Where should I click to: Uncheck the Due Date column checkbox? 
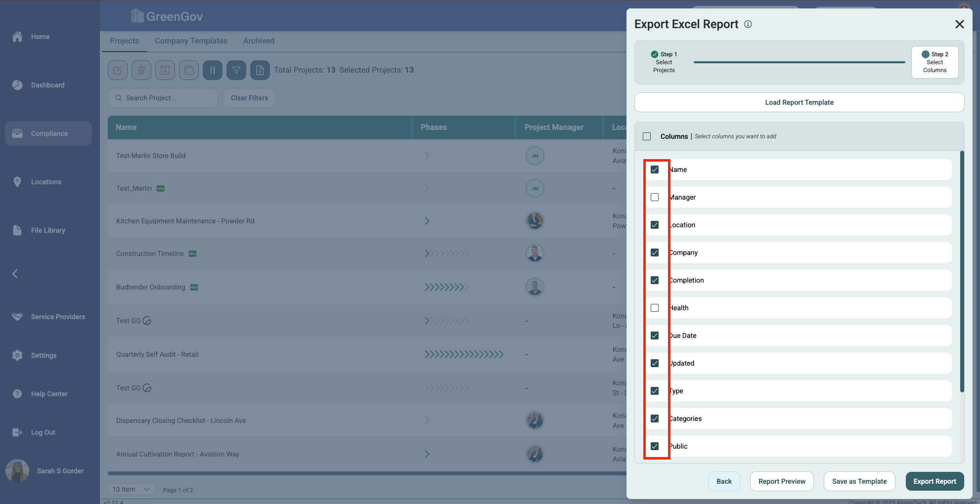655,336
